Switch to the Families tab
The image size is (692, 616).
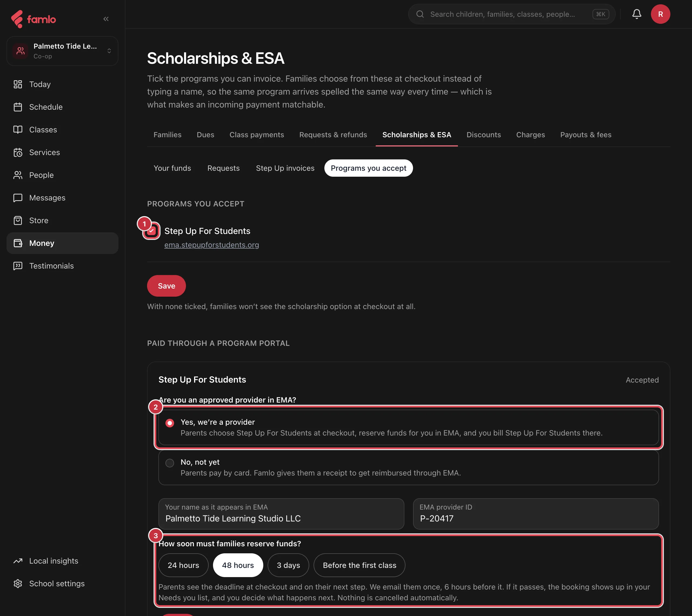point(167,135)
